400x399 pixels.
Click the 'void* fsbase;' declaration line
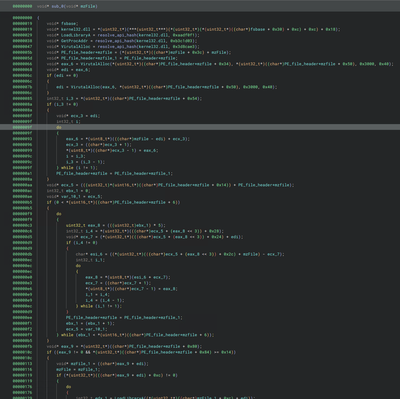point(62,23)
